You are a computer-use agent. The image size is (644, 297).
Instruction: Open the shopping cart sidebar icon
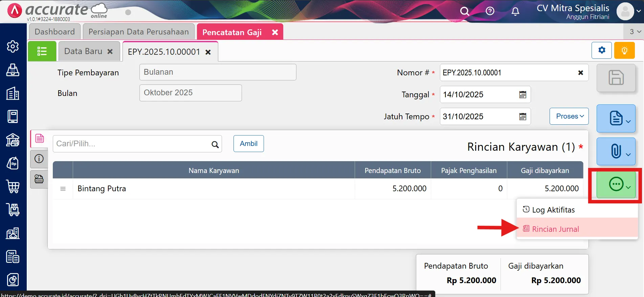tap(13, 187)
